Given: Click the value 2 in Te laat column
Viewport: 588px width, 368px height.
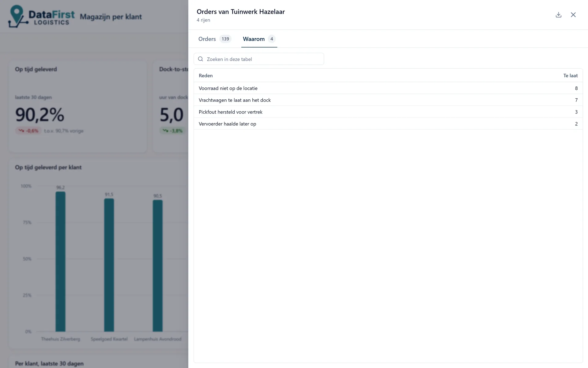Looking at the screenshot, I should point(576,124).
